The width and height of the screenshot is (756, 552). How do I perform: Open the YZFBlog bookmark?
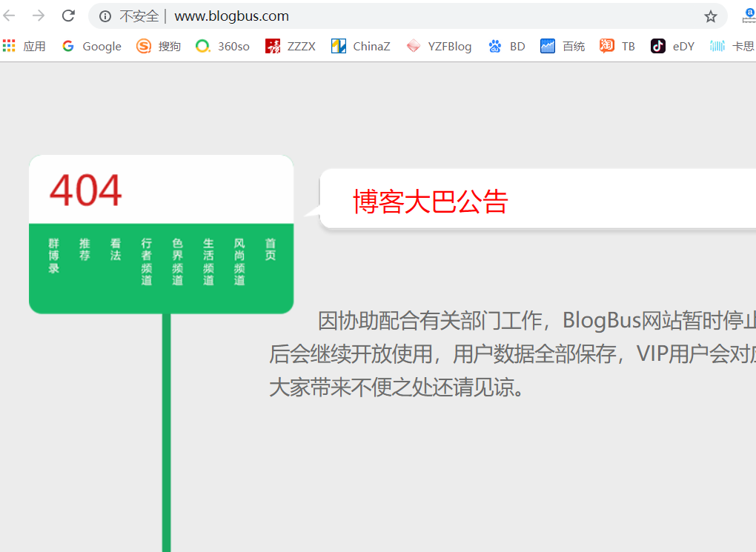(439, 46)
